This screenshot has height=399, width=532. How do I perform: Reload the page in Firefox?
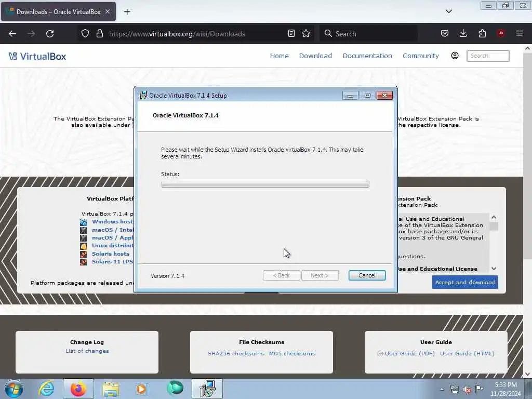pyautogui.click(x=50, y=34)
